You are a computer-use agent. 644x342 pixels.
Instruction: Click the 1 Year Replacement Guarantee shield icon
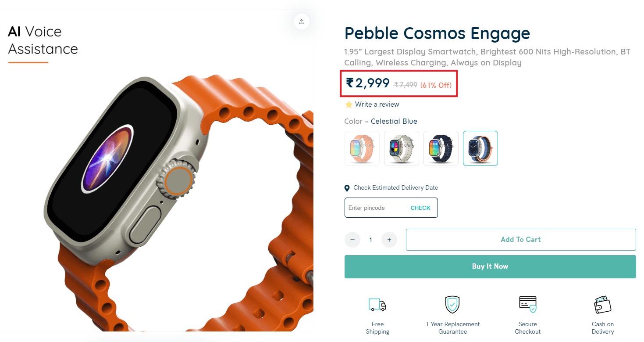click(452, 304)
